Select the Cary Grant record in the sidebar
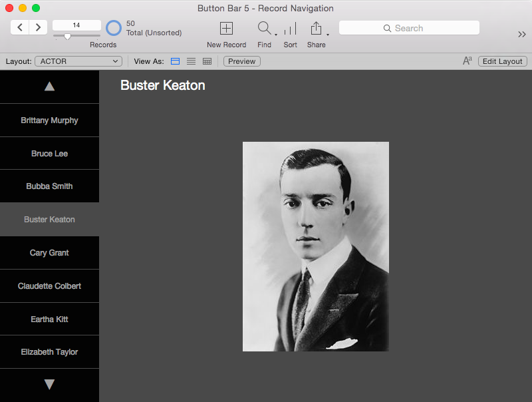Screen dimensions: 532x402 [49, 252]
